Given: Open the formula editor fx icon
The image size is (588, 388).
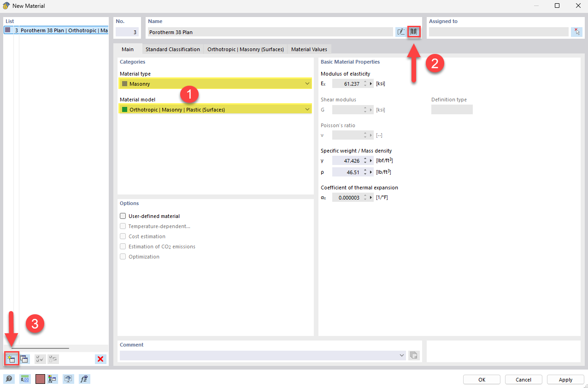Looking at the screenshot, I should (84, 379).
